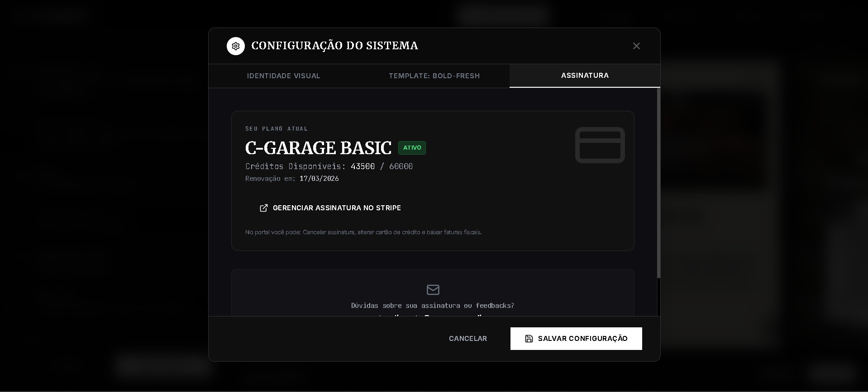Image resolution: width=868 pixels, height=392 pixels.
Task: Click the Créditos Disponíveis 43500 / 60000 text
Action: click(x=329, y=166)
